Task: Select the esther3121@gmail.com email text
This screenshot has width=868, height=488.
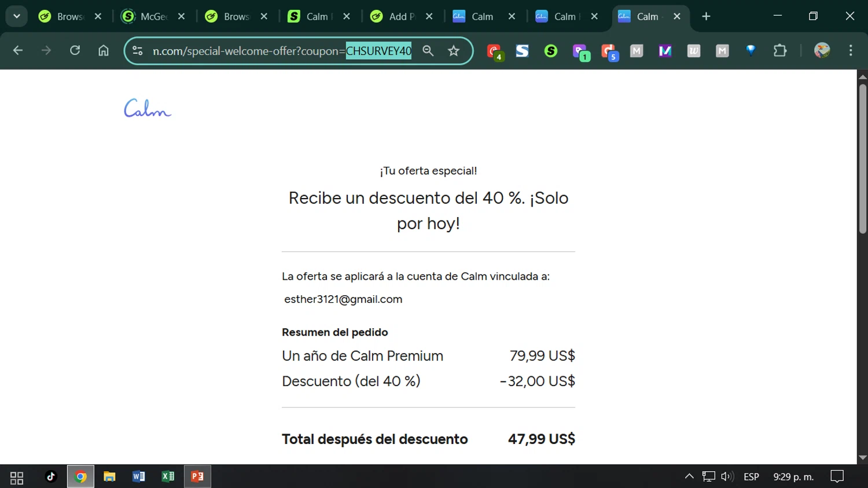Action: pyautogui.click(x=343, y=299)
